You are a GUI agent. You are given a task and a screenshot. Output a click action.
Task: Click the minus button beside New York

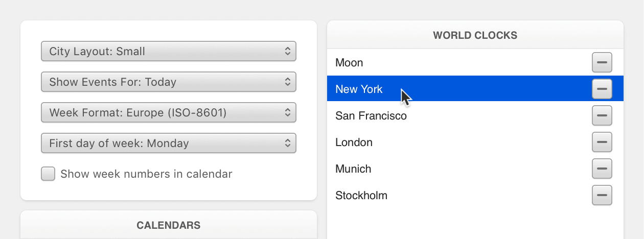click(602, 89)
